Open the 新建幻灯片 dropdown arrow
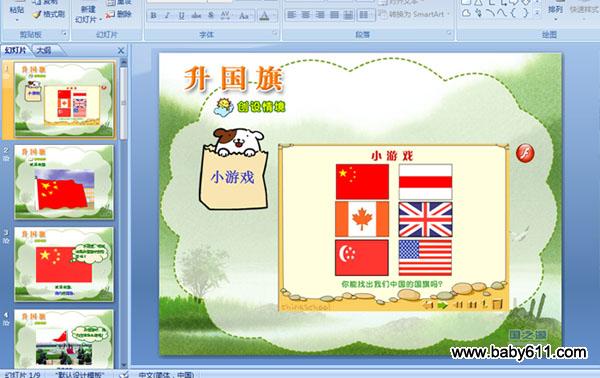600x378 pixels. [101, 19]
